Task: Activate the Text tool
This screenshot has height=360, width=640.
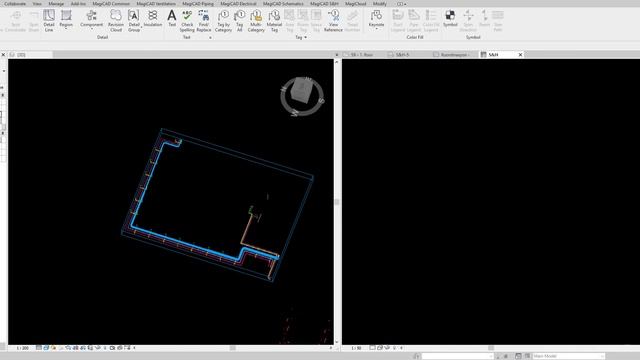Action: point(172,19)
